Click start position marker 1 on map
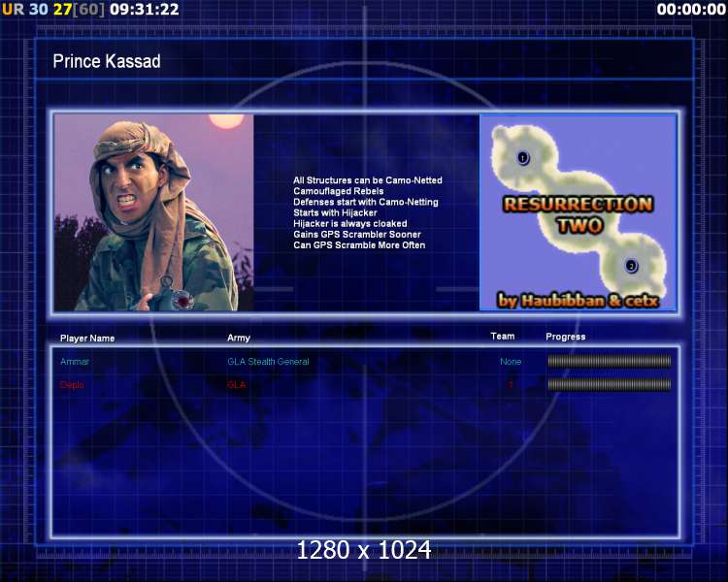 tap(523, 158)
